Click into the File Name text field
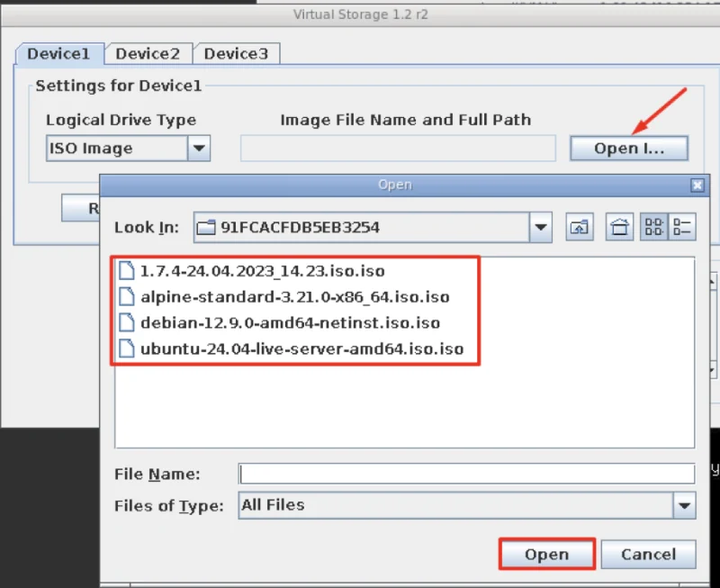This screenshot has height=588, width=720. [x=466, y=475]
